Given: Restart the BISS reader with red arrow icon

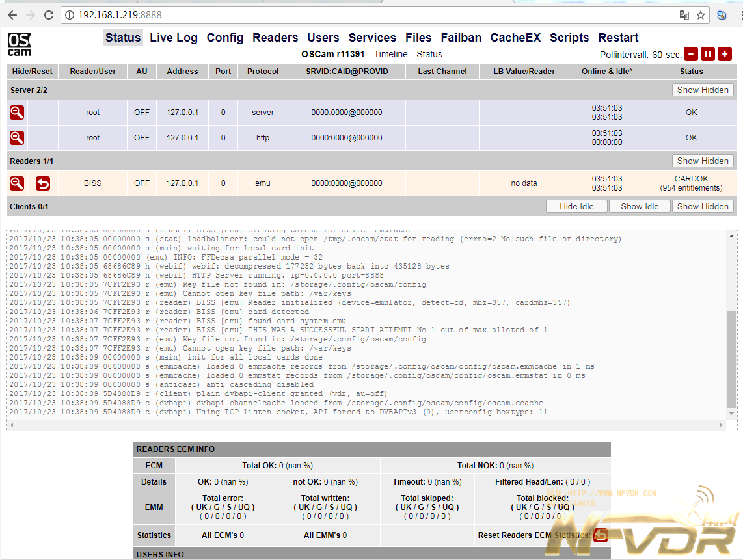Looking at the screenshot, I should pyautogui.click(x=43, y=183).
